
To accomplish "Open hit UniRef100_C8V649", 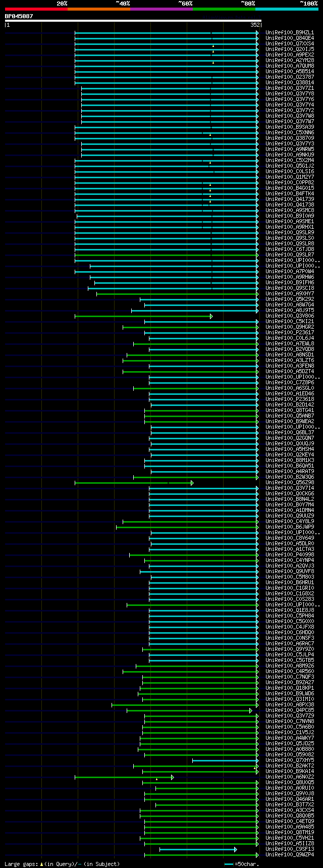I will pyautogui.click(x=290, y=538).
